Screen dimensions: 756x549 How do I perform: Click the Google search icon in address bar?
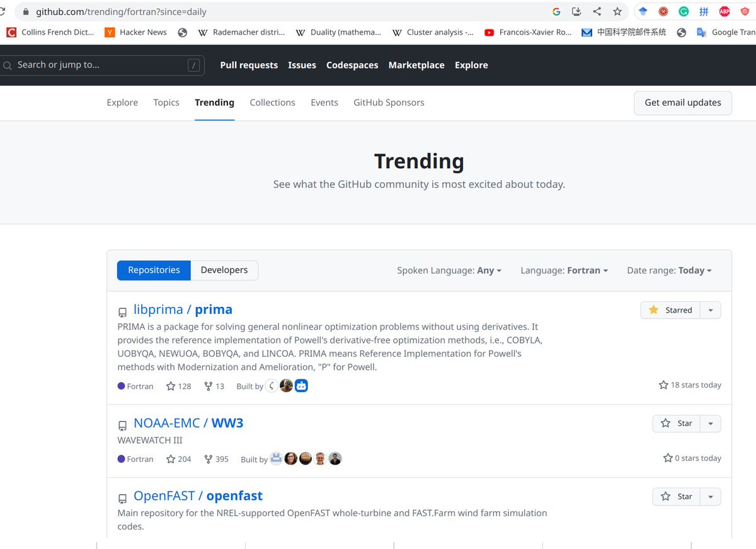click(556, 11)
